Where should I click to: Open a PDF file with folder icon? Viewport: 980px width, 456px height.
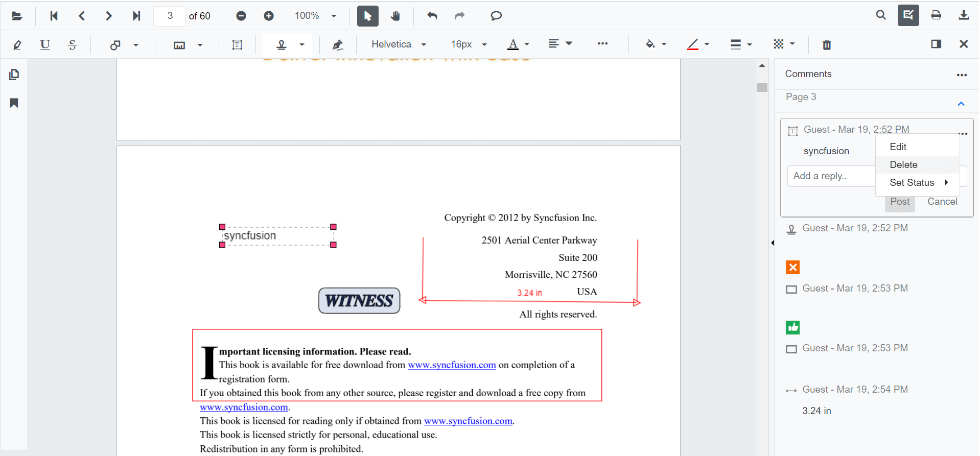point(17,16)
